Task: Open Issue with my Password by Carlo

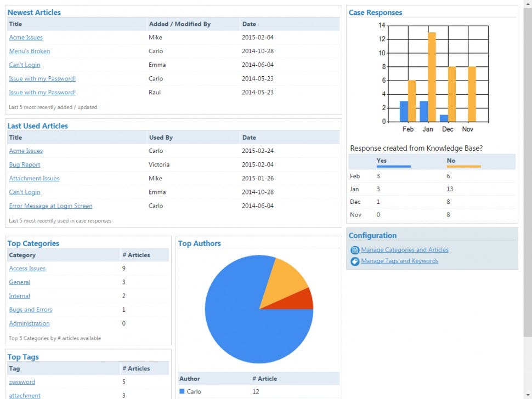Action: (x=42, y=78)
